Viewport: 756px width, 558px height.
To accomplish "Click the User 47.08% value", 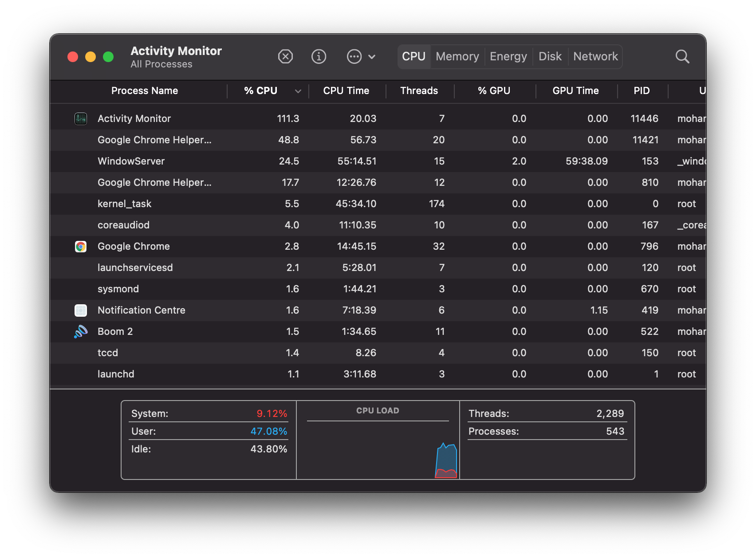I will (269, 432).
